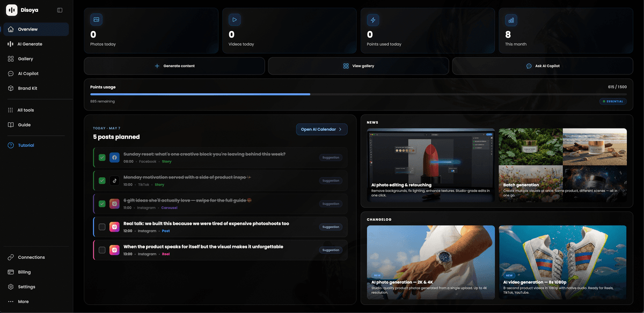This screenshot has width=644, height=313.
Task: Click the '615 / 1500' points value
Action: tap(617, 87)
